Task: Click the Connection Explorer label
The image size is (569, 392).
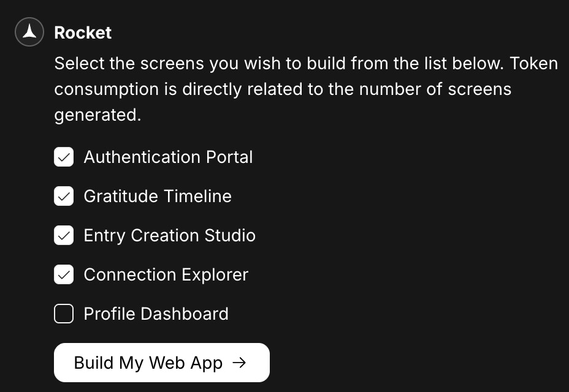Action: pos(166,274)
